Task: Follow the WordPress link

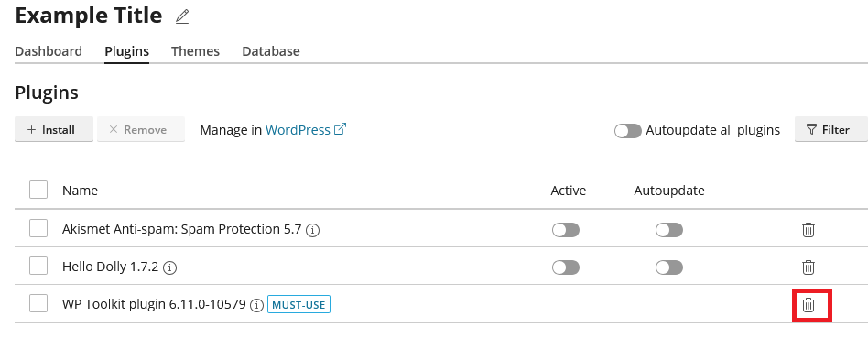Action: (298, 130)
